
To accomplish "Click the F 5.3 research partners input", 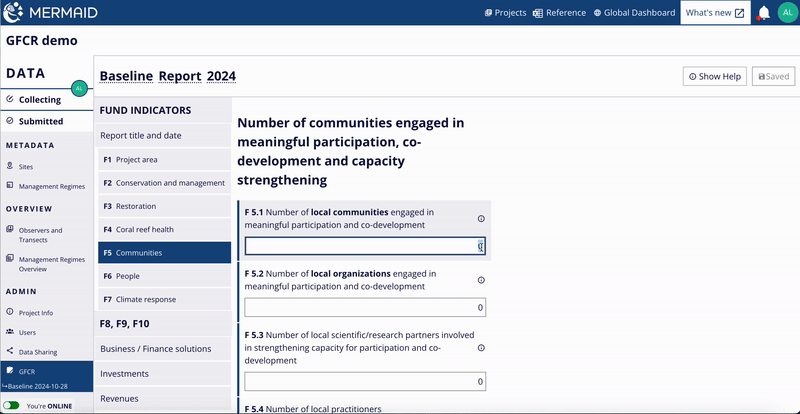I will coord(365,381).
